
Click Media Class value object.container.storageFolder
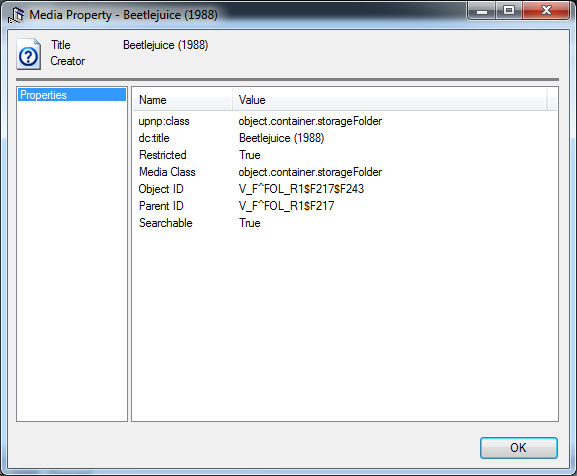point(310,172)
